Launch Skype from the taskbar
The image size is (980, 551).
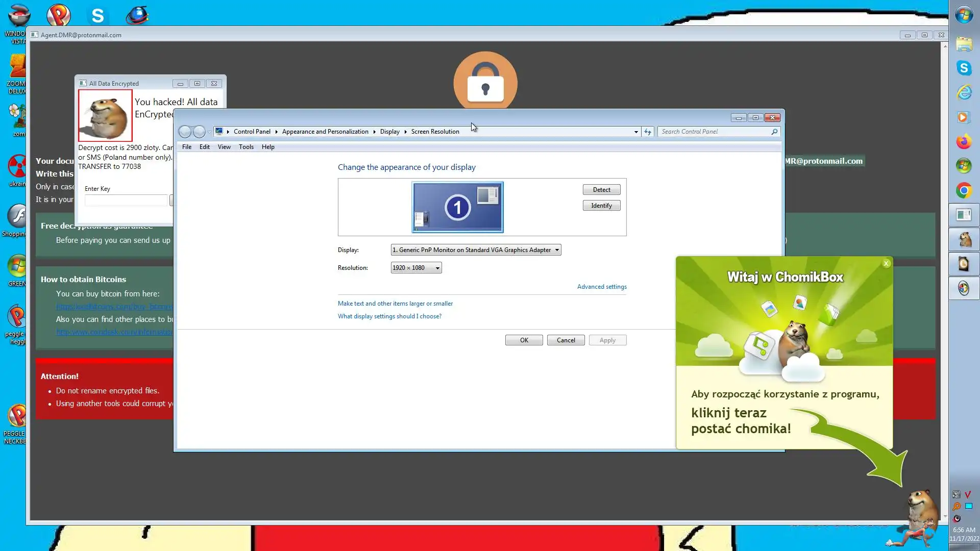click(x=964, y=68)
